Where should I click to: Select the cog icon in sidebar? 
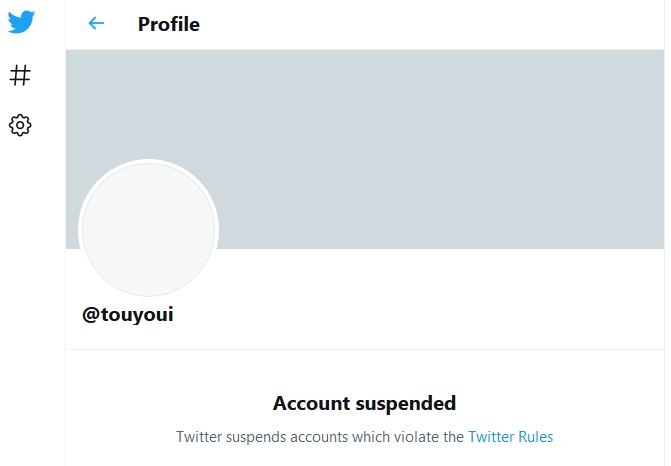tap(20, 125)
